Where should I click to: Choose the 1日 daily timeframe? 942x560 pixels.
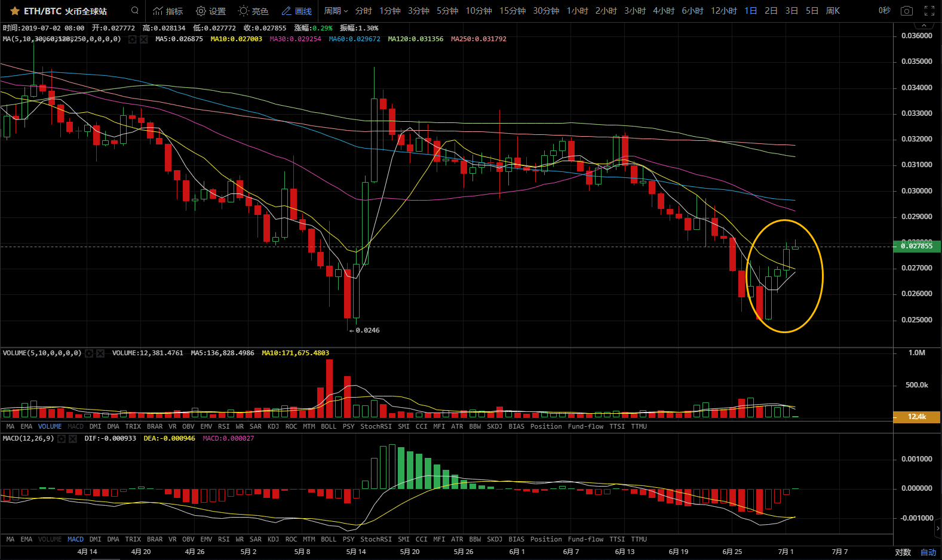(x=751, y=11)
